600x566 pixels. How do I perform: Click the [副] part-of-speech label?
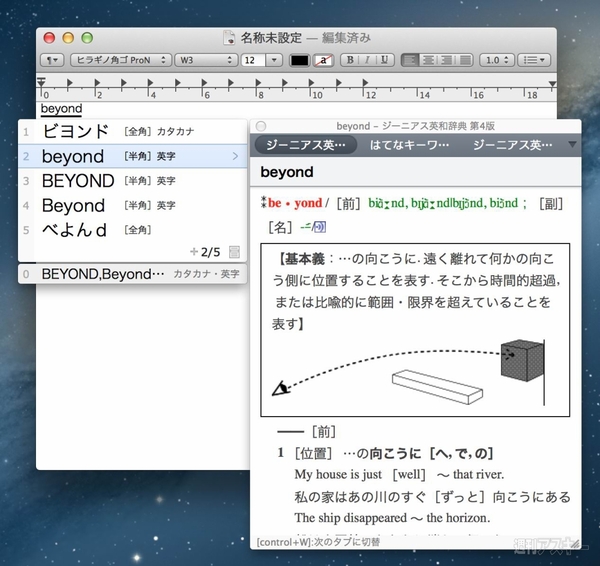click(551, 204)
